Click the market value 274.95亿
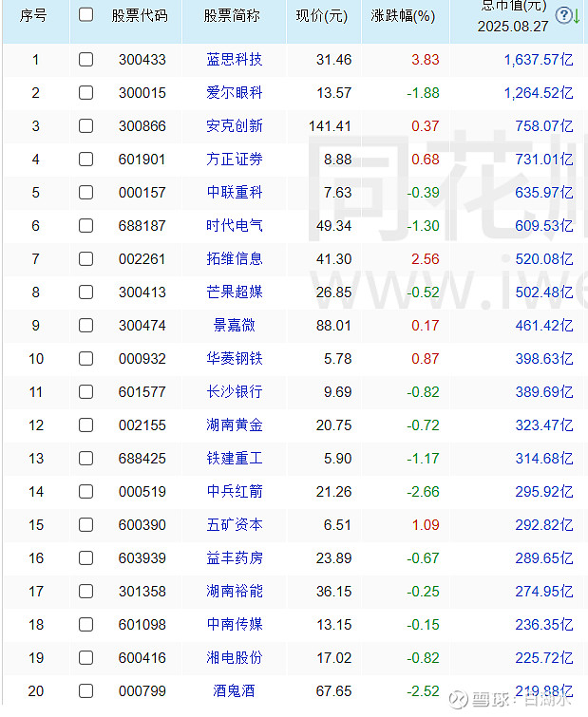This screenshot has width=588, height=717. click(x=544, y=592)
